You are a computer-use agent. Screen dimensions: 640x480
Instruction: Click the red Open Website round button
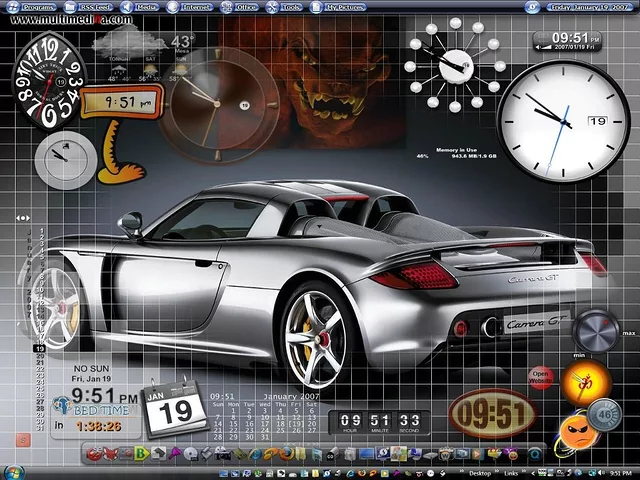[x=541, y=378]
